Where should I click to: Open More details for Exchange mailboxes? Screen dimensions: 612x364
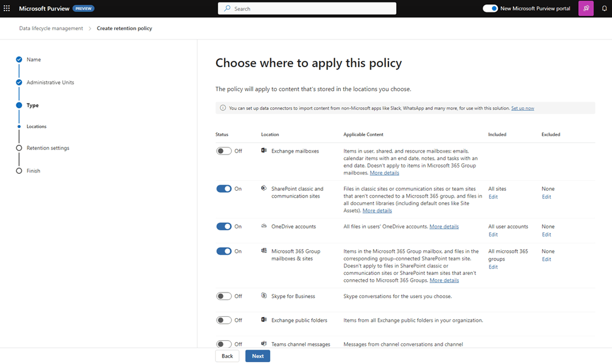click(384, 173)
